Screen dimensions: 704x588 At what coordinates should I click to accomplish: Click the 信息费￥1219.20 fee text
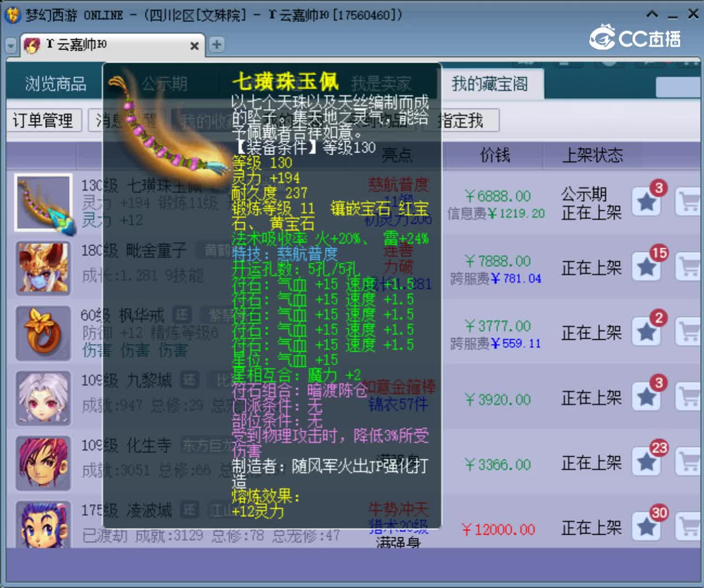(496, 213)
